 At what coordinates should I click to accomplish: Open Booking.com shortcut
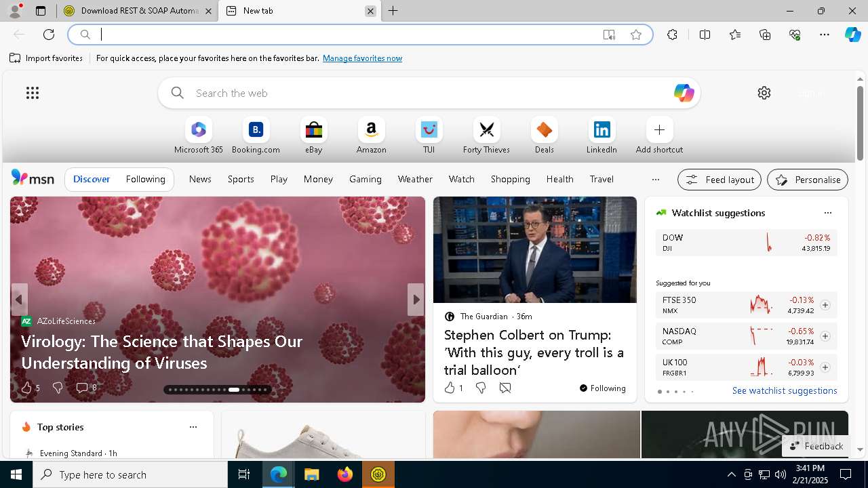256,136
